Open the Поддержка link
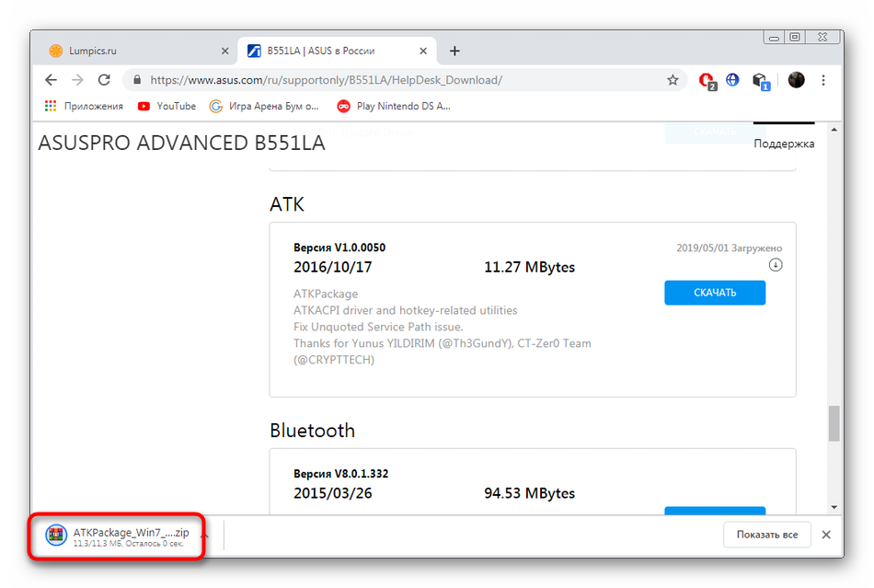This screenshot has width=874, height=588. [x=783, y=144]
